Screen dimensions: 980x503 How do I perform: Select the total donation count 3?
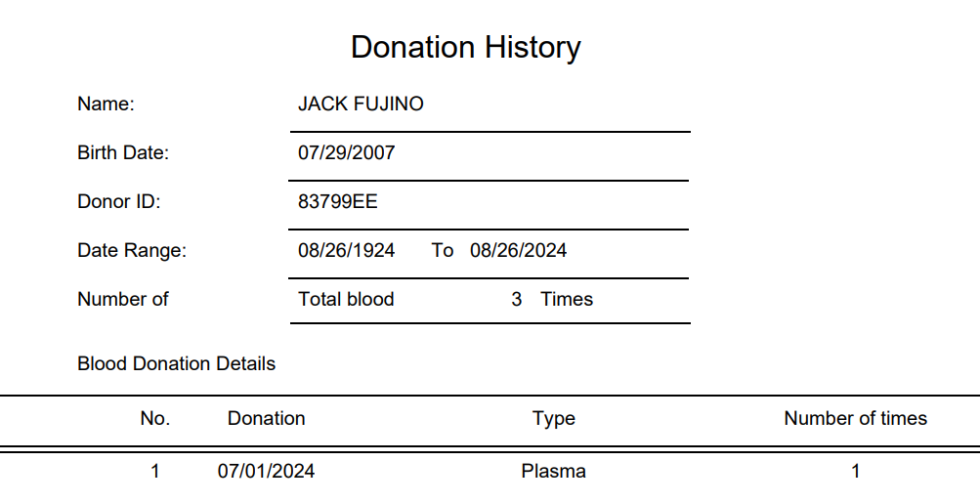pyautogui.click(x=516, y=299)
